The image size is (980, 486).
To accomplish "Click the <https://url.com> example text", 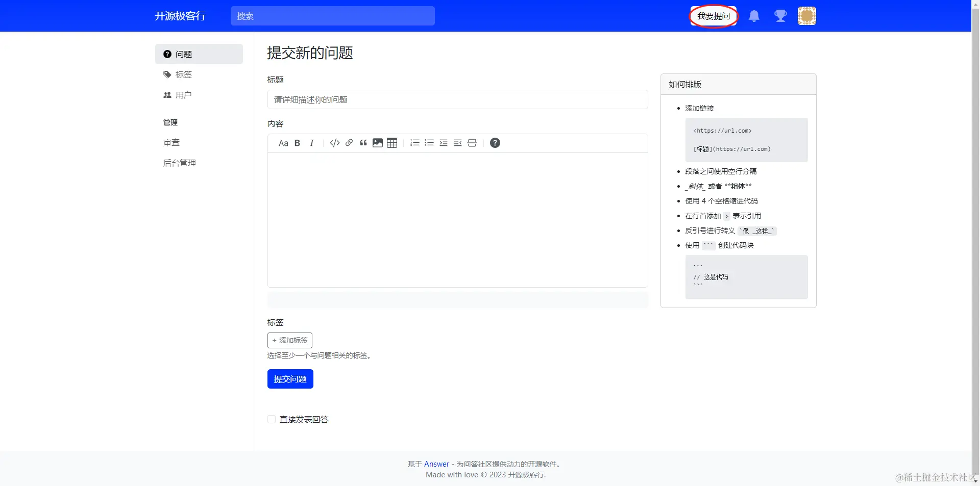I will (x=722, y=131).
